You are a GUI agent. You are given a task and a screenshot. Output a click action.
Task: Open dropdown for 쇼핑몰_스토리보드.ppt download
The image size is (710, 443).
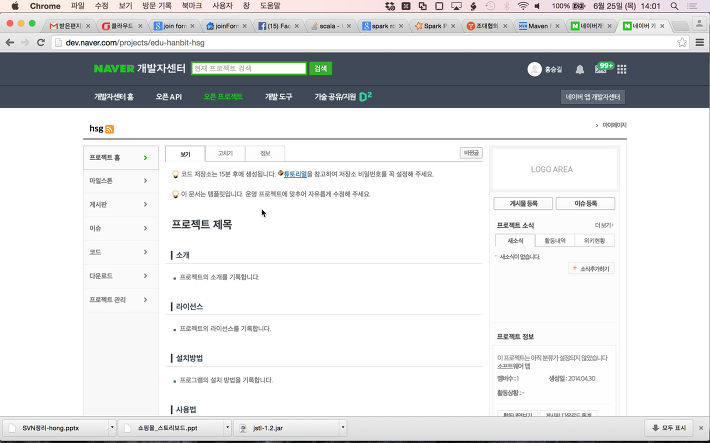(x=227, y=428)
